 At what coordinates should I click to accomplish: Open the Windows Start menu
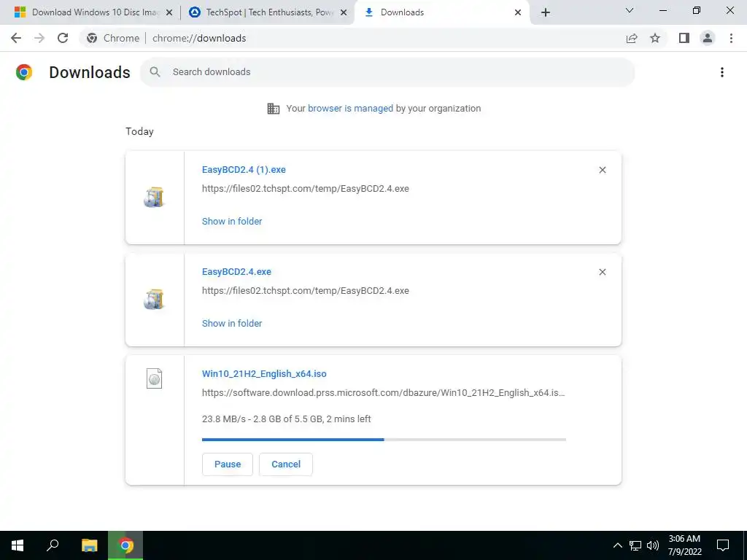tap(18, 545)
